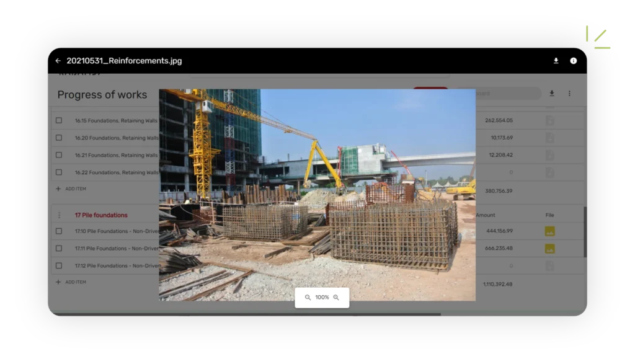
Task: Click the back arrow beside the file name
Action: point(58,61)
